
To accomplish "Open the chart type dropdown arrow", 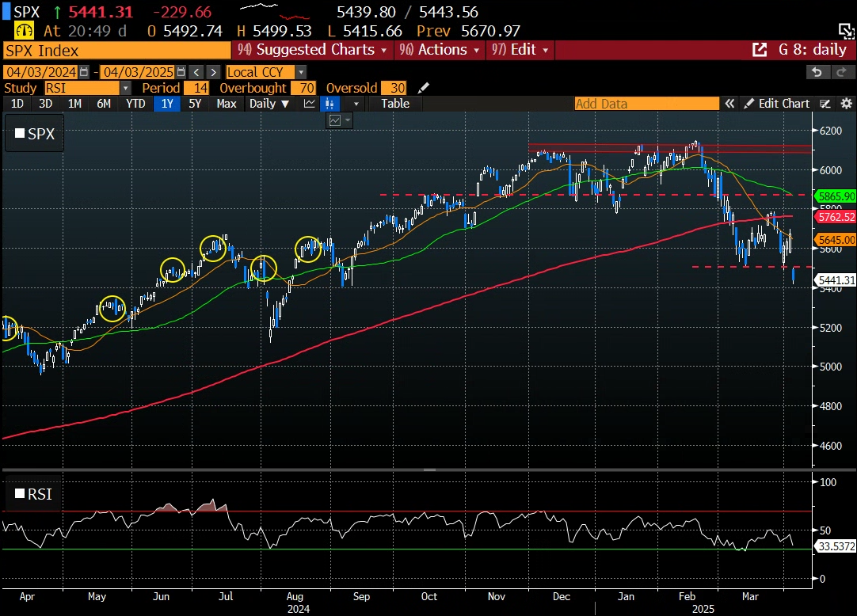I will pyautogui.click(x=356, y=104).
